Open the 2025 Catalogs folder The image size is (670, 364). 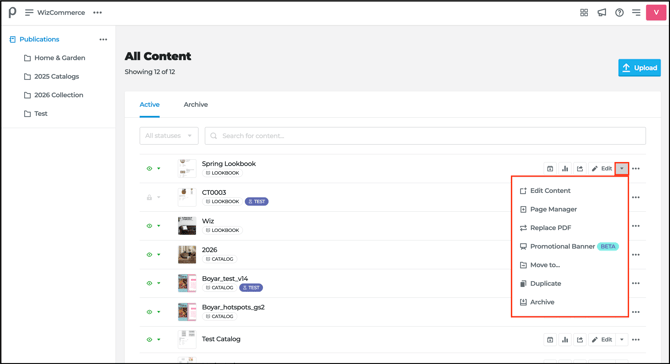56,76
